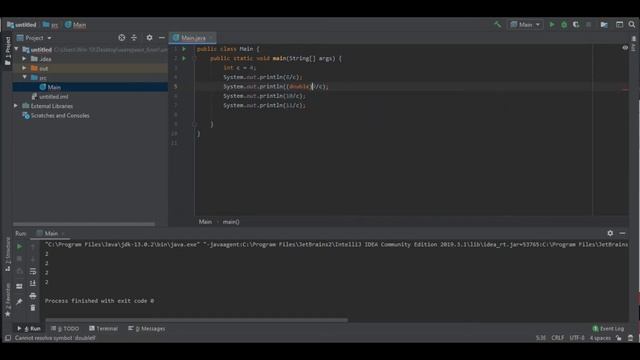640x360 pixels.
Task: Hide the Project panel with the minus icon
Action: tap(162, 38)
